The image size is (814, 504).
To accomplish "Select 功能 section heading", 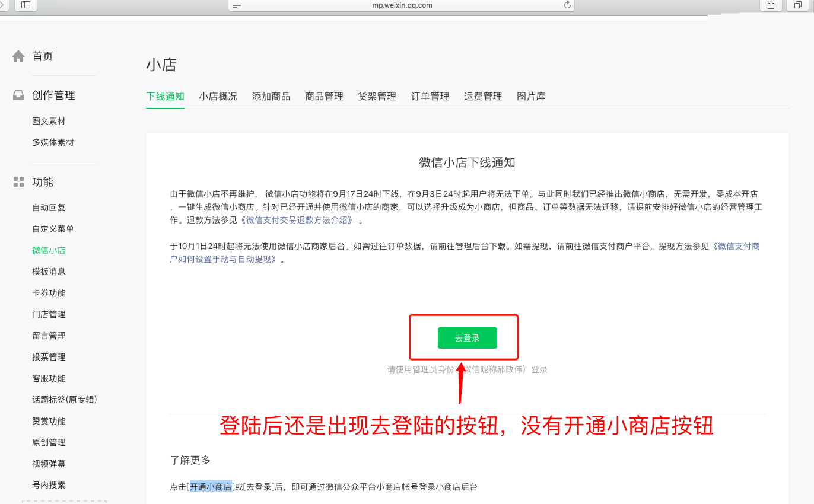I will click(43, 182).
